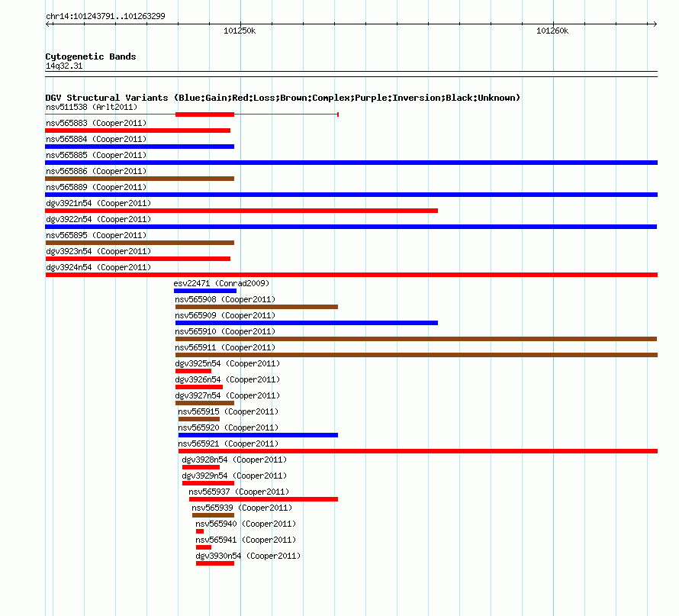
Task: Open nsv565895 (Cooper2011) label
Action: pos(96,235)
